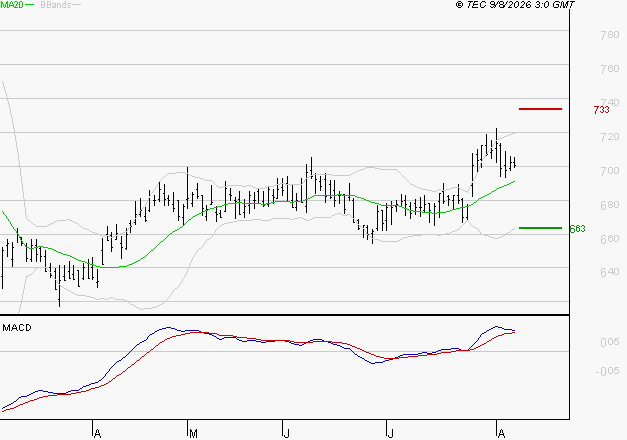Screen dimensions: 627x440
Task: Click the first J month label
Action: [286, 434]
